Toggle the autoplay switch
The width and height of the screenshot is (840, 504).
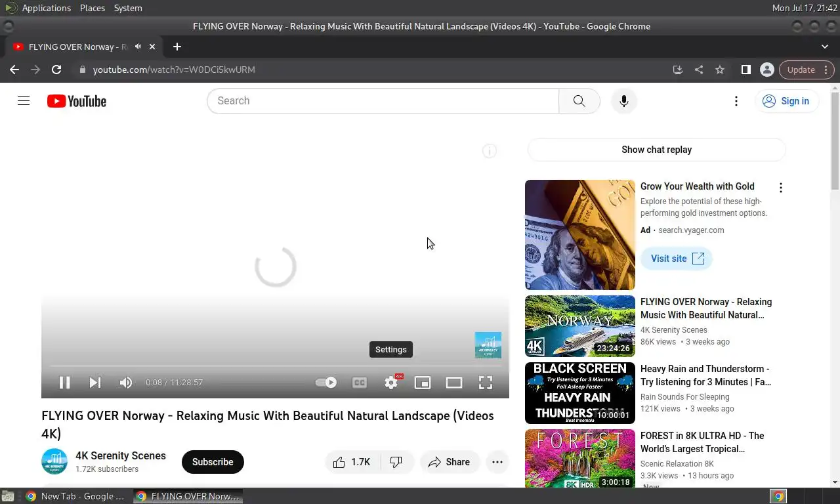(326, 383)
